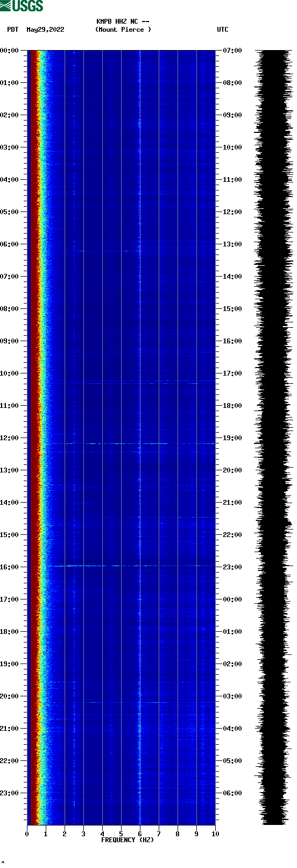Click the PDT time label '06:00'

coord(9,244)
